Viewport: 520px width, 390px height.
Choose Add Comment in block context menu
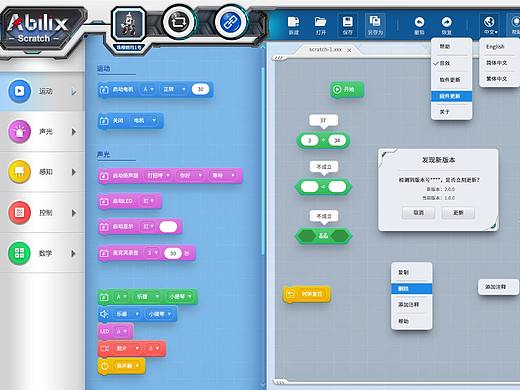click(x=412, y=305)
